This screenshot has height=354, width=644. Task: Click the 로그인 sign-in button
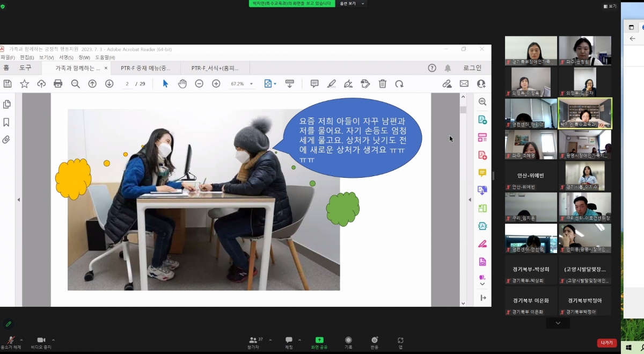pyautogui.click(x=472, y=68)
